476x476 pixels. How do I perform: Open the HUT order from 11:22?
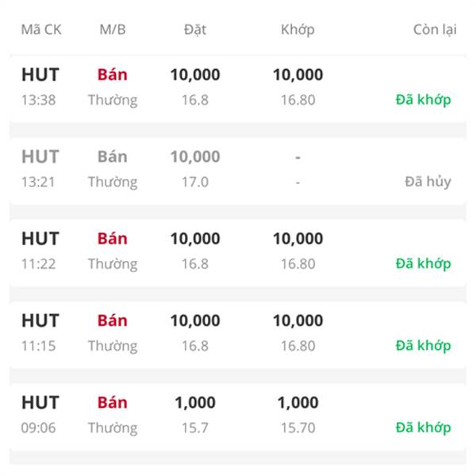(x=238, y=252)
